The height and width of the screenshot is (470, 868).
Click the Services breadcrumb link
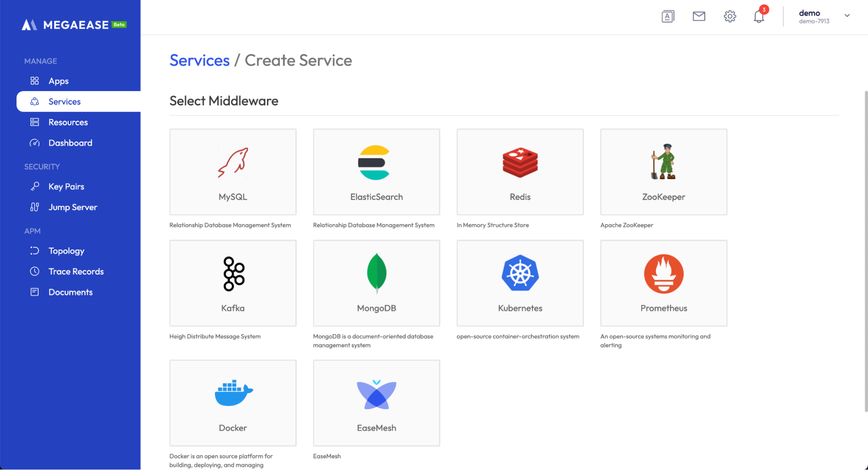[199, 60]
